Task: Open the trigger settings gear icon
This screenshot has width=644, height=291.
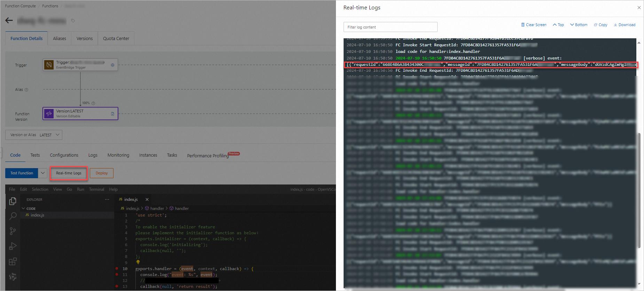Action: [x=112, y=65]
